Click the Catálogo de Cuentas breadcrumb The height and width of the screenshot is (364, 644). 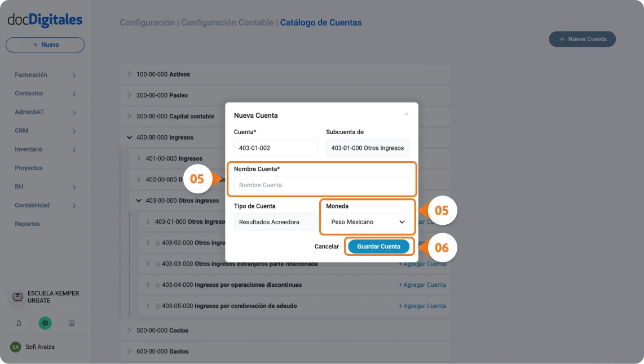tap(321, 22)
